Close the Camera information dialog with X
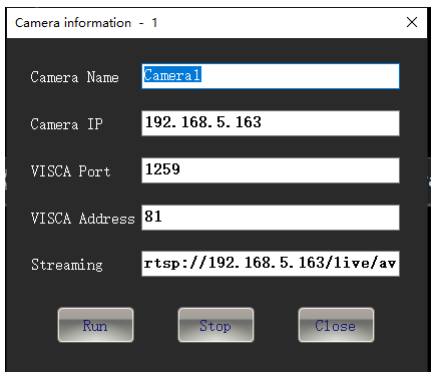This screenshot has width=443, height=378. [412, 22]
